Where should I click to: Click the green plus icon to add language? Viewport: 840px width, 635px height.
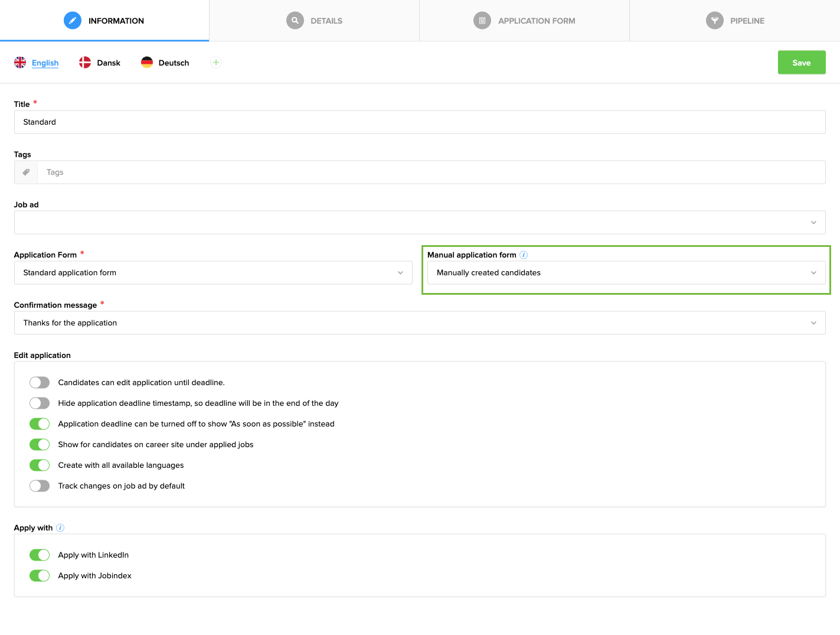(x=215, y=62)
